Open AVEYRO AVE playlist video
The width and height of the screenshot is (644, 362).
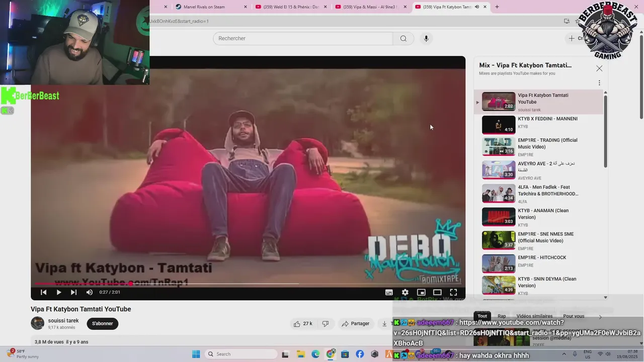(x=538, y=170)
